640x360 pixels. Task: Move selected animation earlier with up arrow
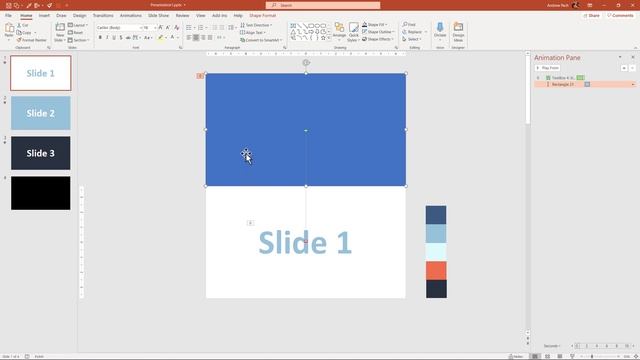[x=624, y=68]
